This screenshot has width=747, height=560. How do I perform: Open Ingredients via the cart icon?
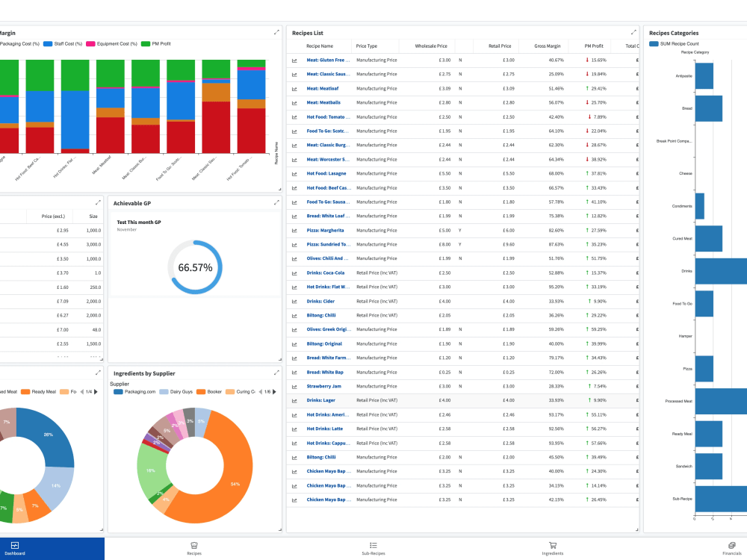tap(553, 550)
